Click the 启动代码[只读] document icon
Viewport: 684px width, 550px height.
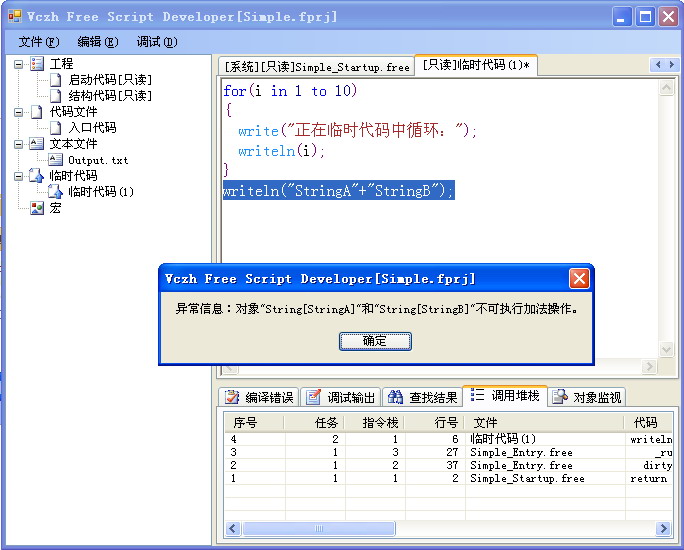click(55, 80)
